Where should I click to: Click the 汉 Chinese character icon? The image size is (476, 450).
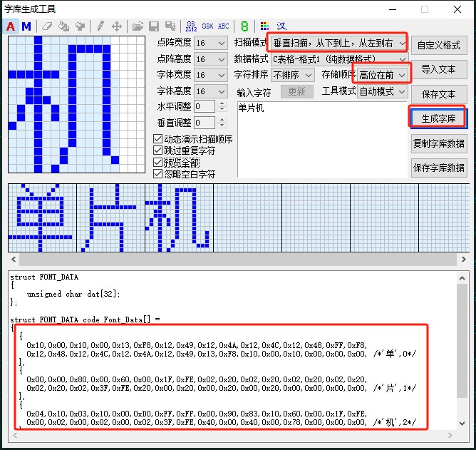point(281,26)
